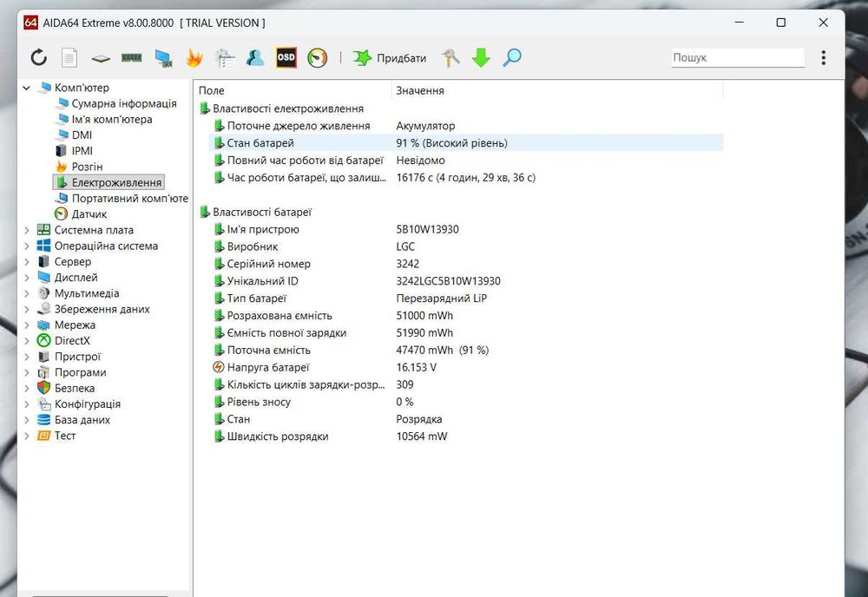
Task: Expand the Мережа node
Action: (27, 325)
